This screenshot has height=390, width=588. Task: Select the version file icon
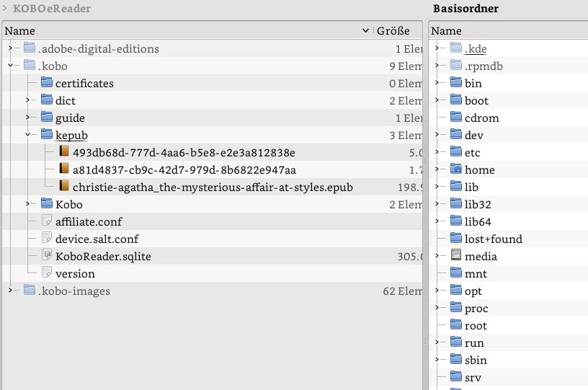point(47,273)
